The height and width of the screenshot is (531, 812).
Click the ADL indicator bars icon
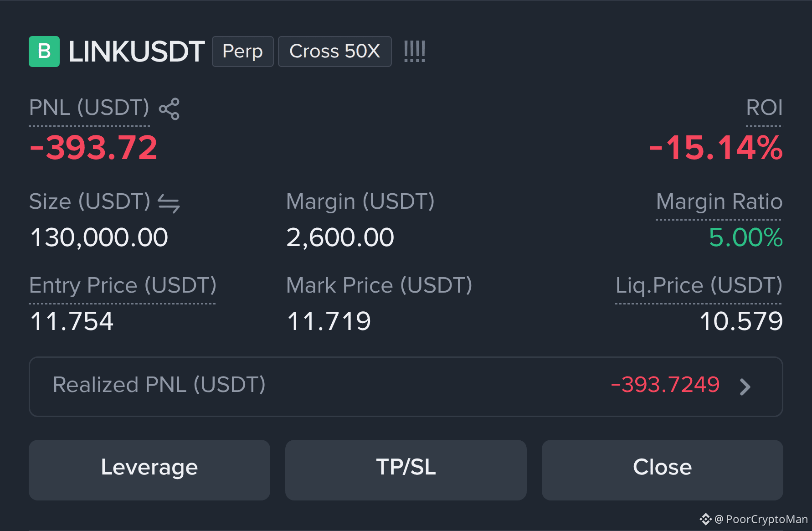pyautogui.click(x=415, y=52)
